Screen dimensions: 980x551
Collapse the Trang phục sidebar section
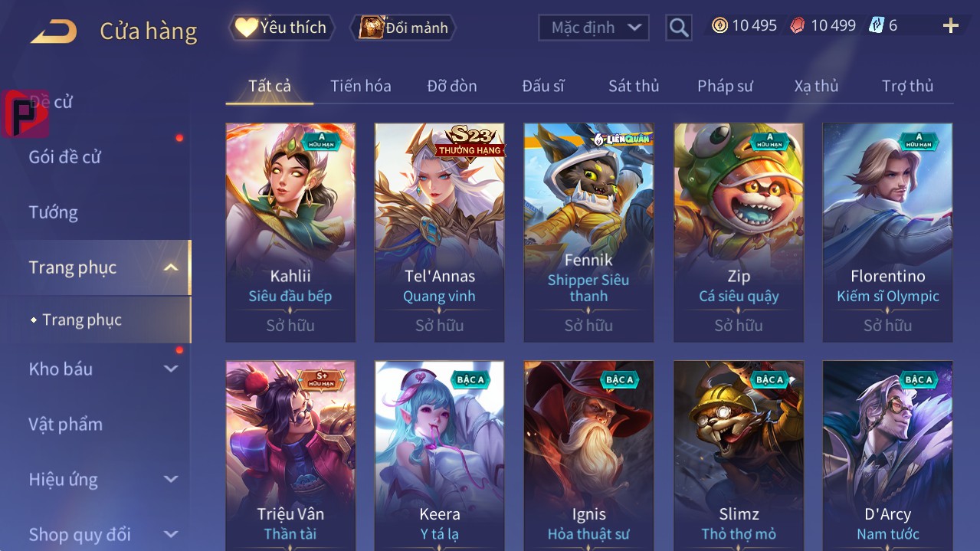point(171,267)
